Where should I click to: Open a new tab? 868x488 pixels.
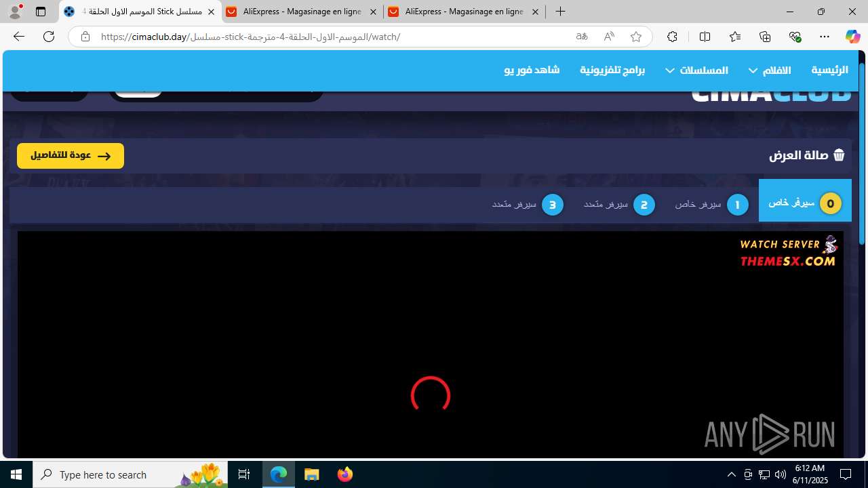[560, 12]
